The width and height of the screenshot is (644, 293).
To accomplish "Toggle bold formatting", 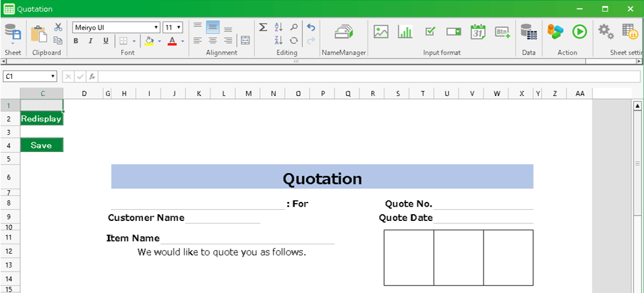I will tap(76, 41).
